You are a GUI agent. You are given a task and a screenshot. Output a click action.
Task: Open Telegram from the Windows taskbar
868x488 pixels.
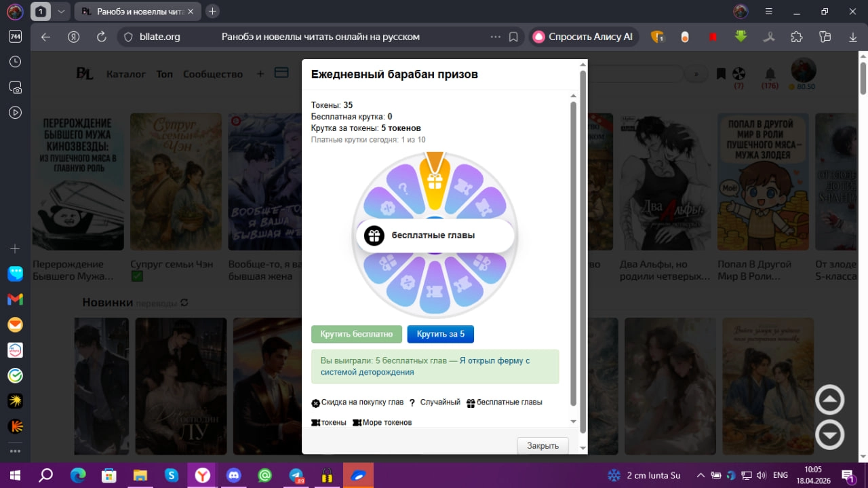296,475
